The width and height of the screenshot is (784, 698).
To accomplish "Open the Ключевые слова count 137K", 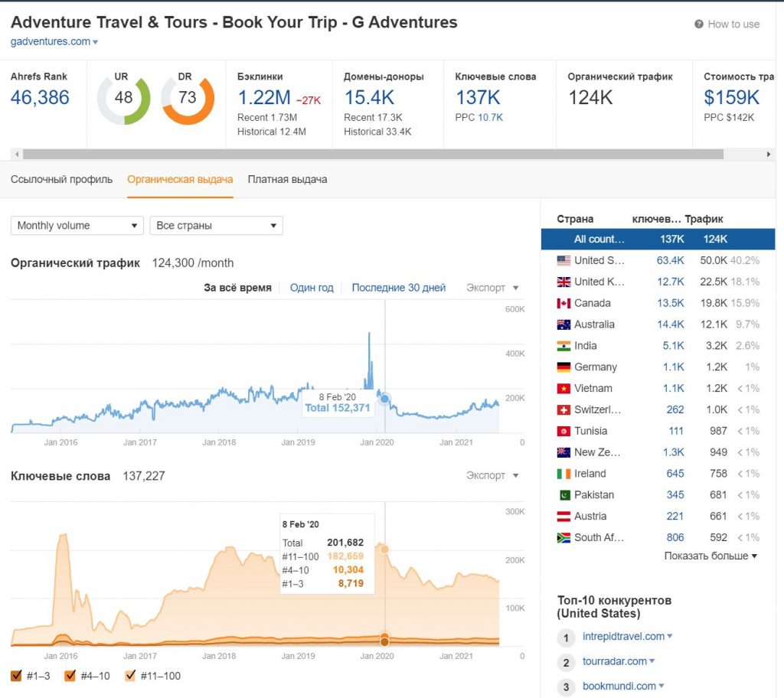I will click(478, 97).
